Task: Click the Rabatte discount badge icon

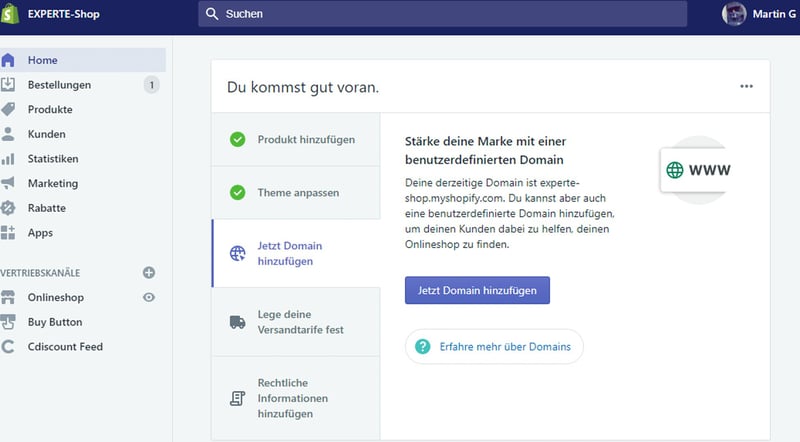Action: [9, 208]
